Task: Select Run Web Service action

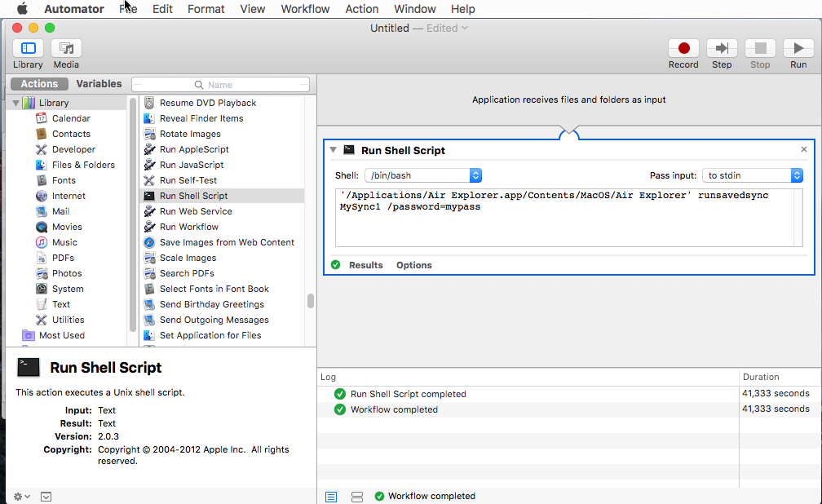Action: (196, 211)
